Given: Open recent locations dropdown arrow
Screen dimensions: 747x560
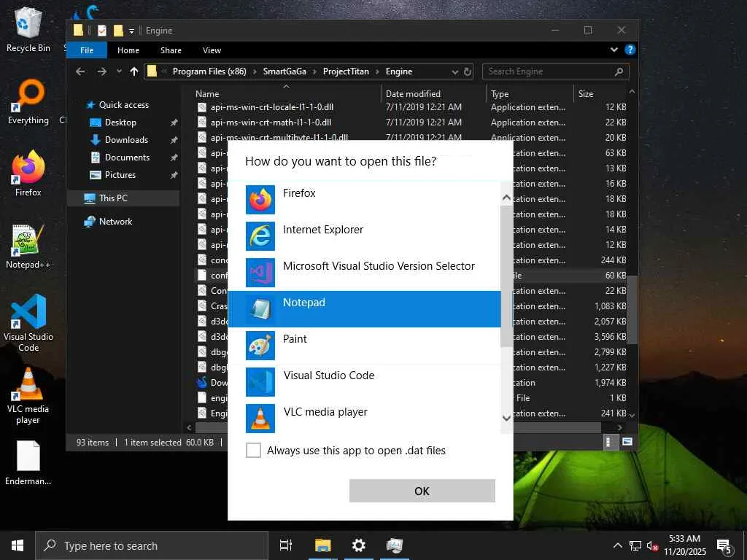Looking at the screenshot, I should point(119,71).
